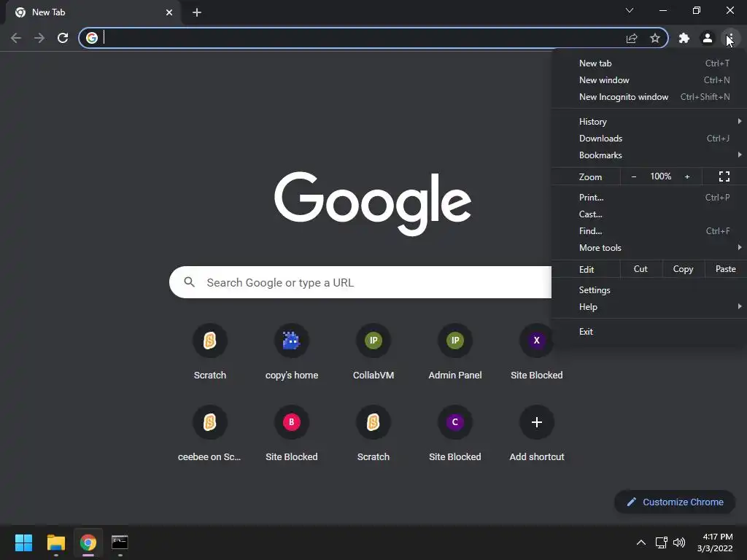747x560 pixels.
Task: Open the Extensions puzzle icon
Action: pyautogui.click(x=684, y=38)
